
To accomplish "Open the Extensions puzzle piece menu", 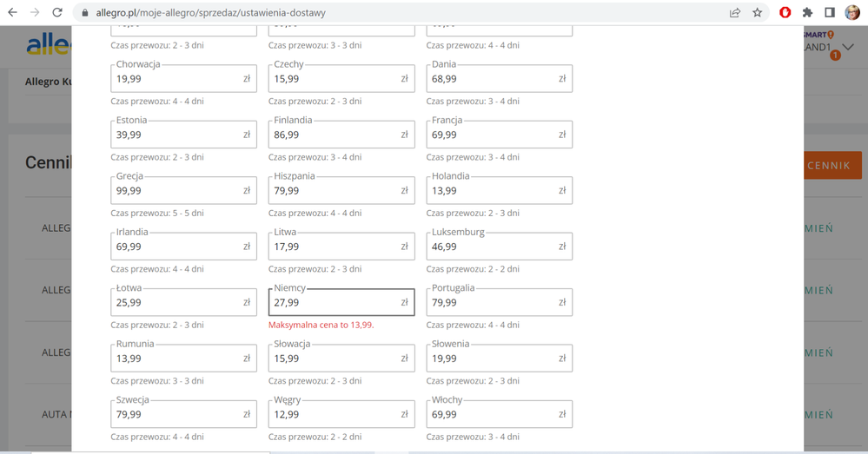I will (807, 13).
